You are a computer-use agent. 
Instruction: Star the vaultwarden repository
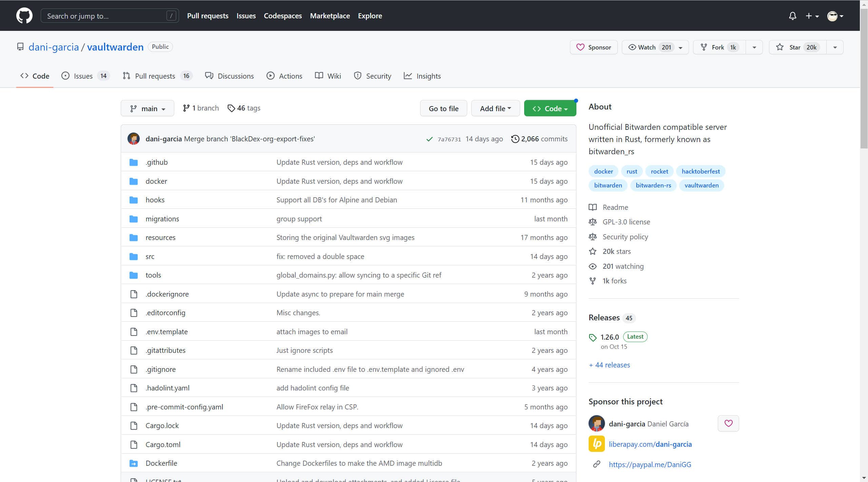[797, 47]
